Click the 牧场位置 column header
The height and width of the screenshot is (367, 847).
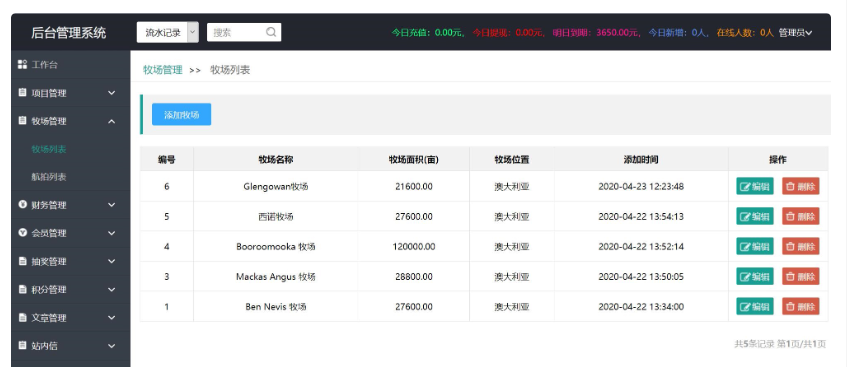512,159
